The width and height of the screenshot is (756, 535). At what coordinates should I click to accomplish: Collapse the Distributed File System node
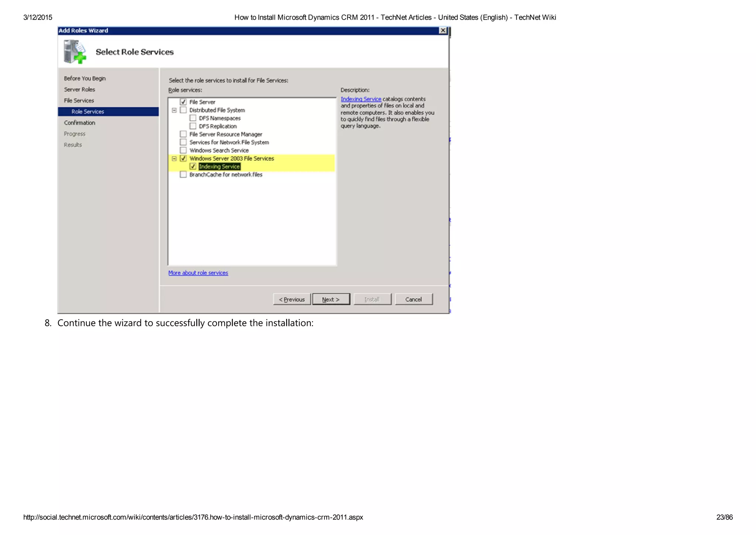click(174, 110)
